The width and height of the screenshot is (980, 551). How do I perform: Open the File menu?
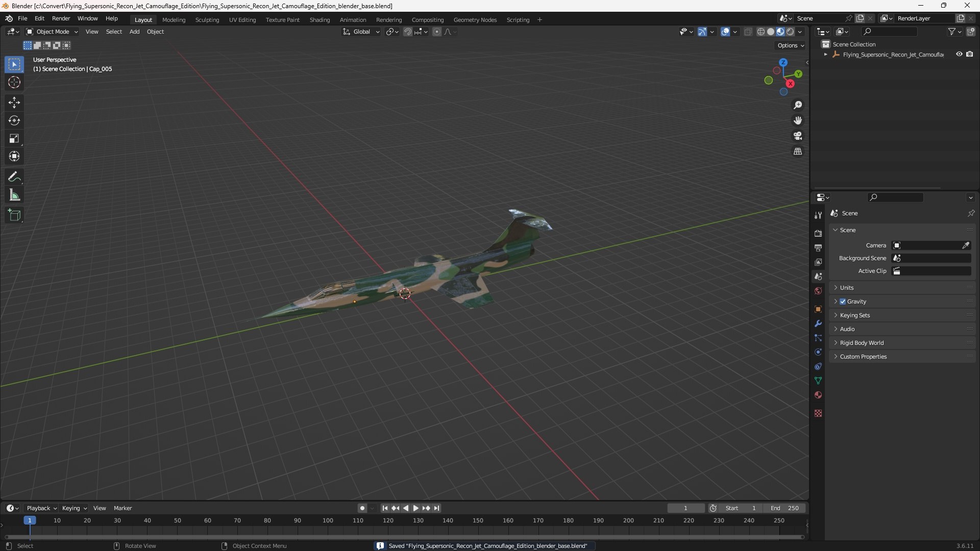[x=22, y=18]
